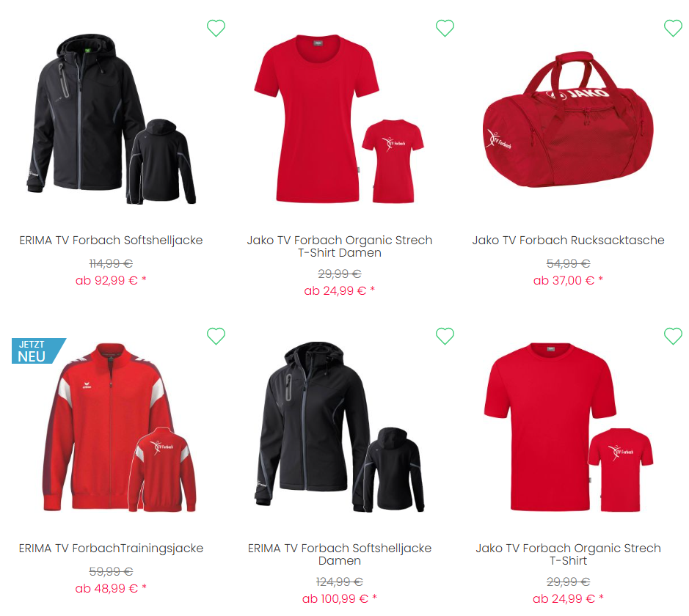This screenshot has height=616, width=689.
Task: Open the red ERIMA training jacket image
Action: tap(120, 428)
